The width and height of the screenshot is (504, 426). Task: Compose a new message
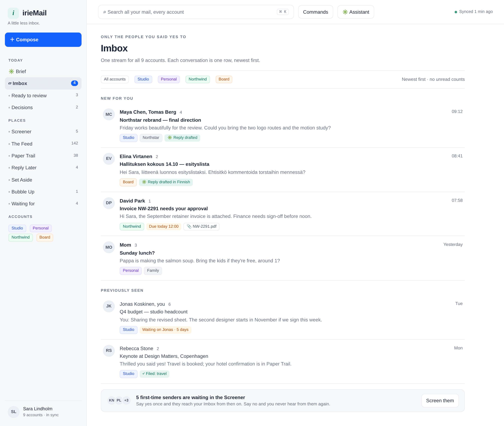coord(43,40)
